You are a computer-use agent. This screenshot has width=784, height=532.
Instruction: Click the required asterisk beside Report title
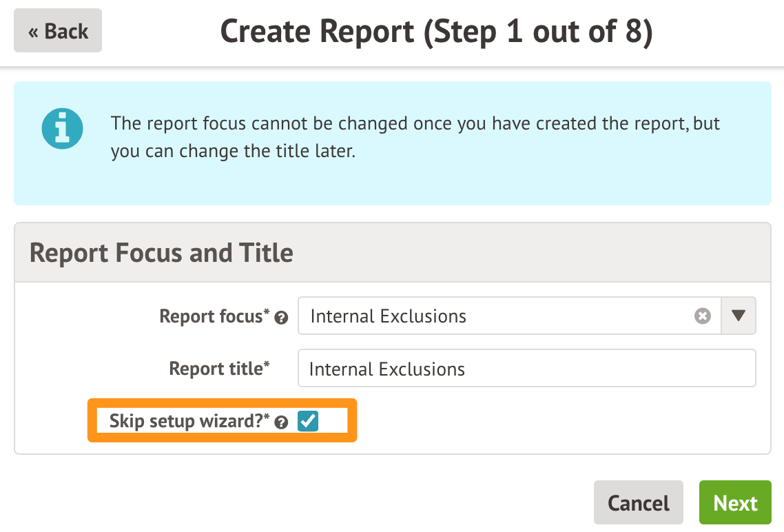[x=266, y=364]
